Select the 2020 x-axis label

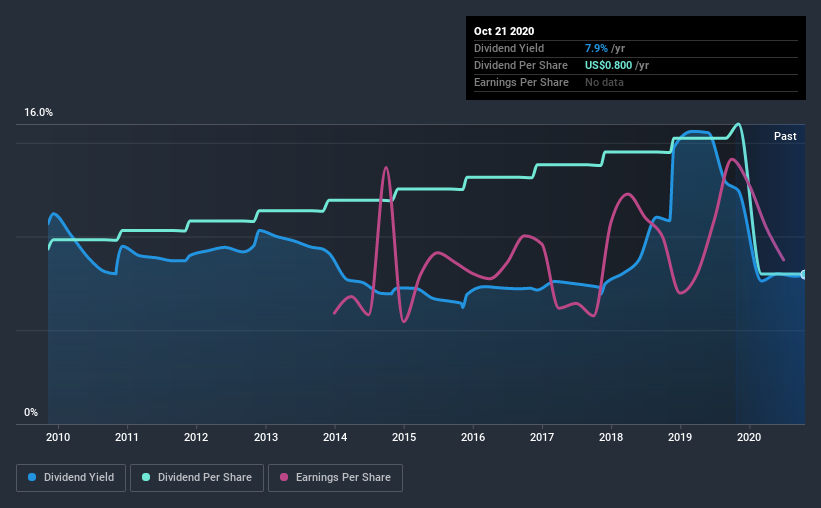click(x=749, y=437)
